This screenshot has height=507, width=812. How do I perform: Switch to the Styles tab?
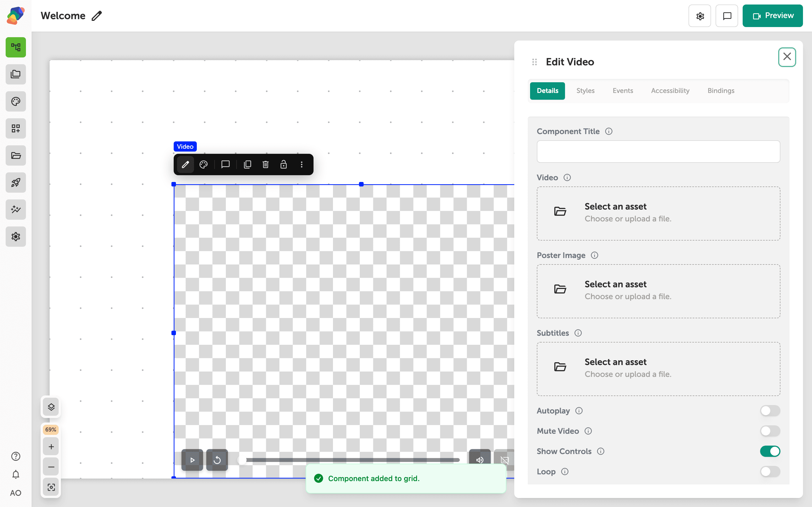point(585,90)
